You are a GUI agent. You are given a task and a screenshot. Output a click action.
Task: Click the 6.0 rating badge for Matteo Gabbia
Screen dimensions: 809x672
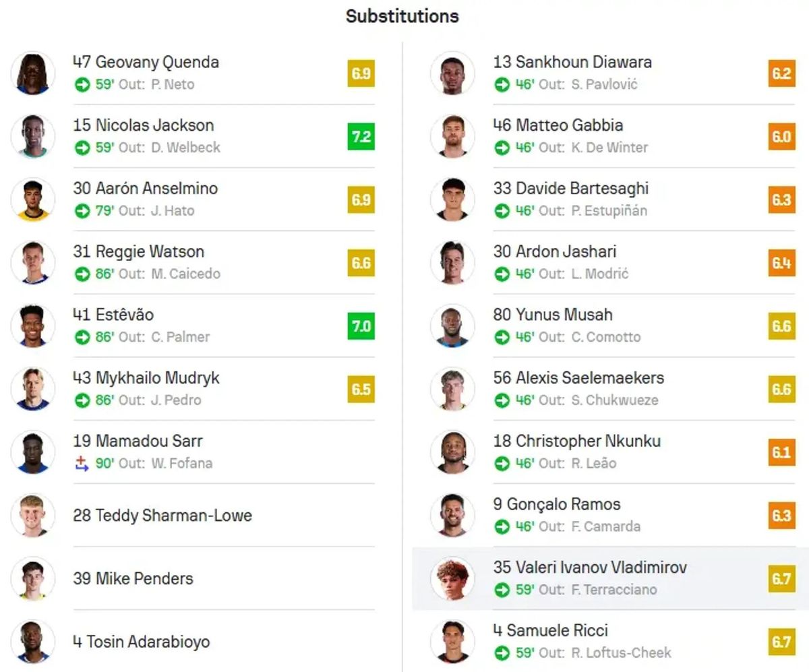tap(781, 137)
